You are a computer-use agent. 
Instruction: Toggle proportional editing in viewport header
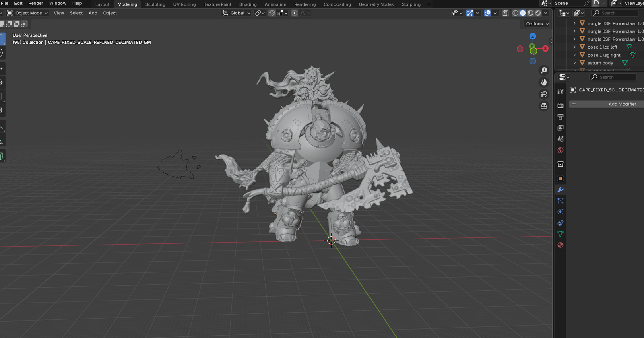point(295,13)
